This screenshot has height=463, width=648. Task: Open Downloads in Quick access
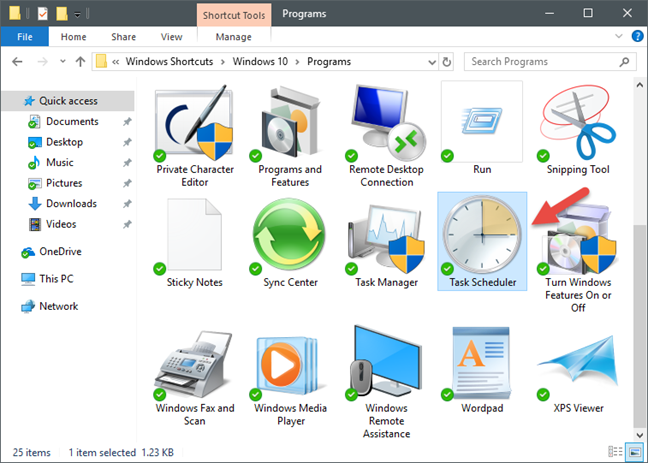pyautogui.click(x=71, y=204)
